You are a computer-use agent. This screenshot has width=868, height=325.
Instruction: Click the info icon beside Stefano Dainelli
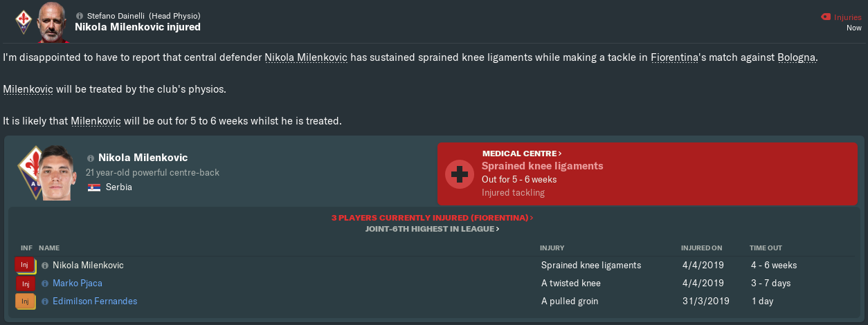(x=80, y=15)
